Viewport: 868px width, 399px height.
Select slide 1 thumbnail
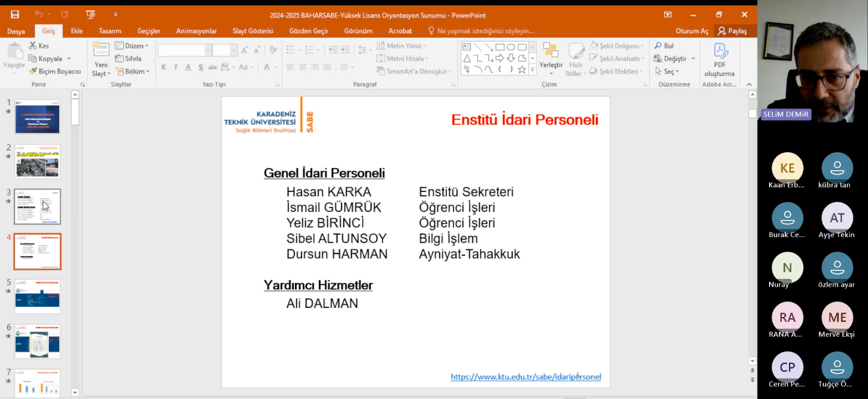tap(37, 117)
